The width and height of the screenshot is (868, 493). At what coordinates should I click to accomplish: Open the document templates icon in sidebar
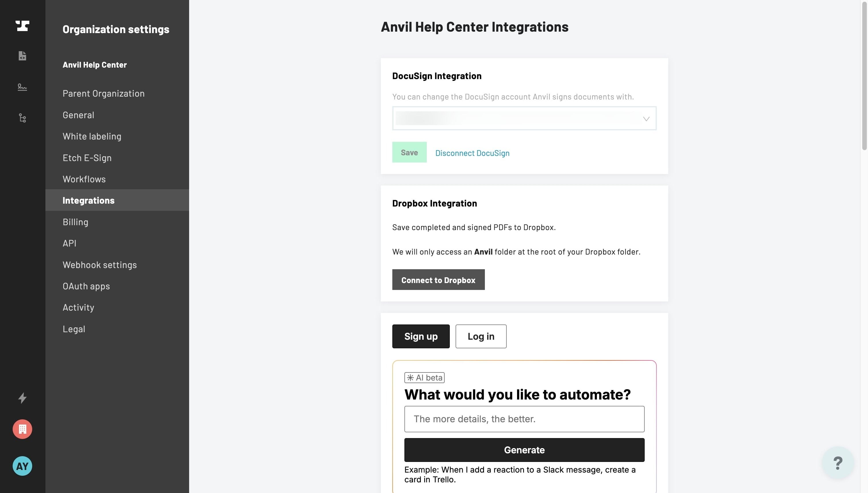(x=22, y=56)
